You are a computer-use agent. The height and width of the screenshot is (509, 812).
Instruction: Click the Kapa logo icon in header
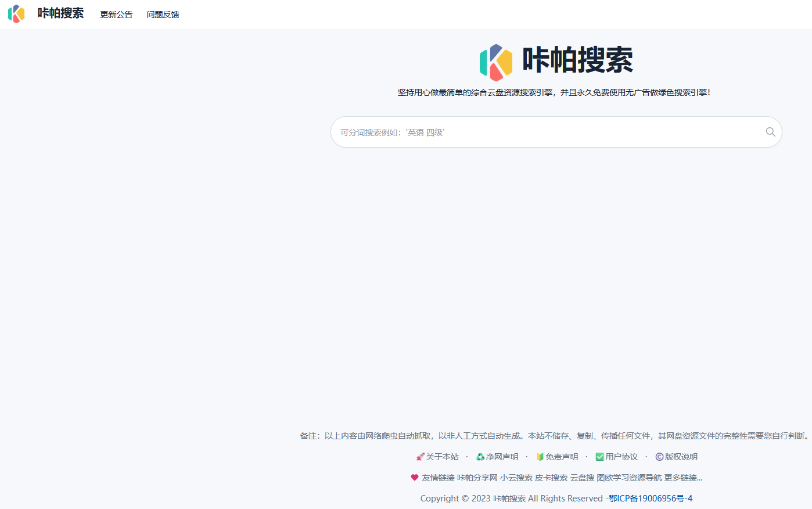click(x=16, y=14)
